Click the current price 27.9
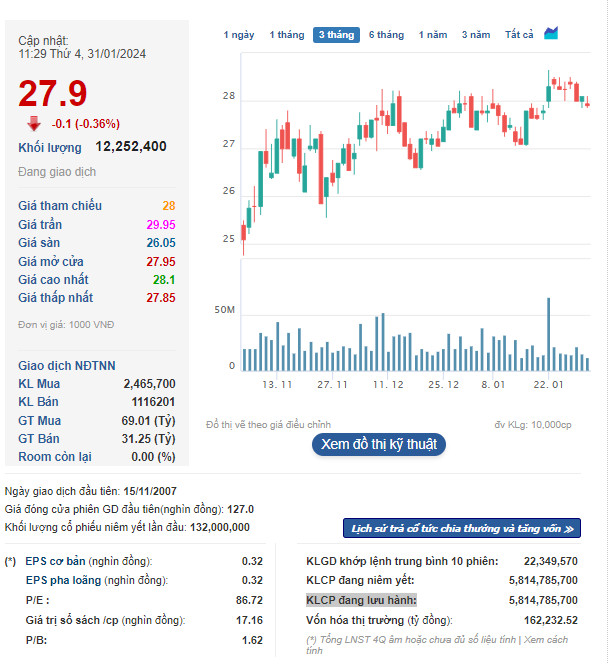The width and height of the screenshot is (609, 664). pos(53,94)
